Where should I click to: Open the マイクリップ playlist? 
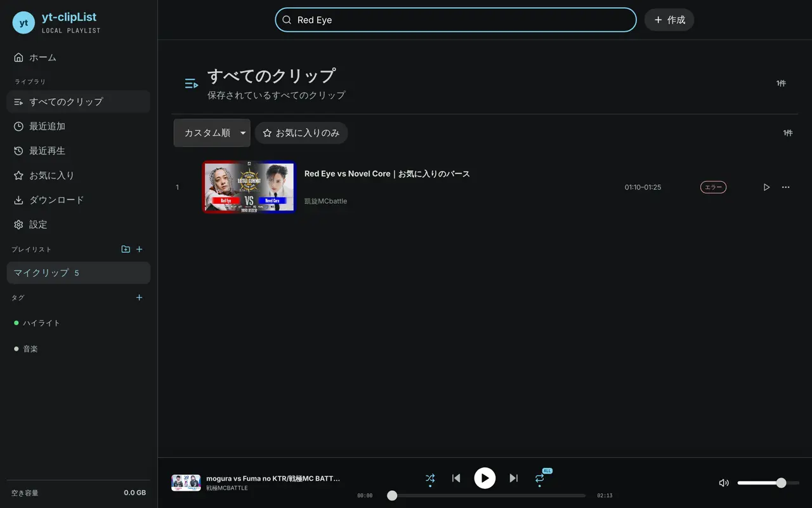tap(78, 272)
